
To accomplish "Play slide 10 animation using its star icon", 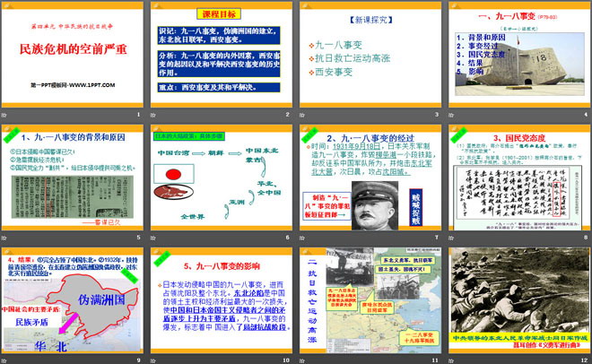I will [153, 360].
